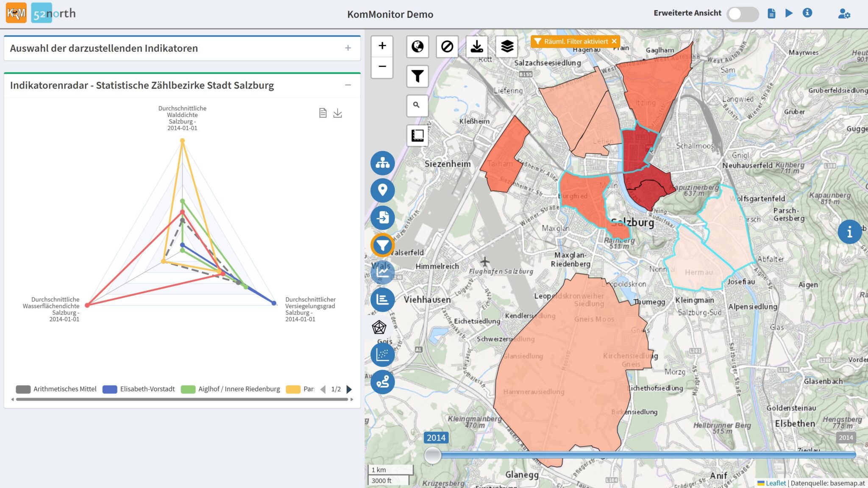Click the Leaflet attribution link

(775, 483)
